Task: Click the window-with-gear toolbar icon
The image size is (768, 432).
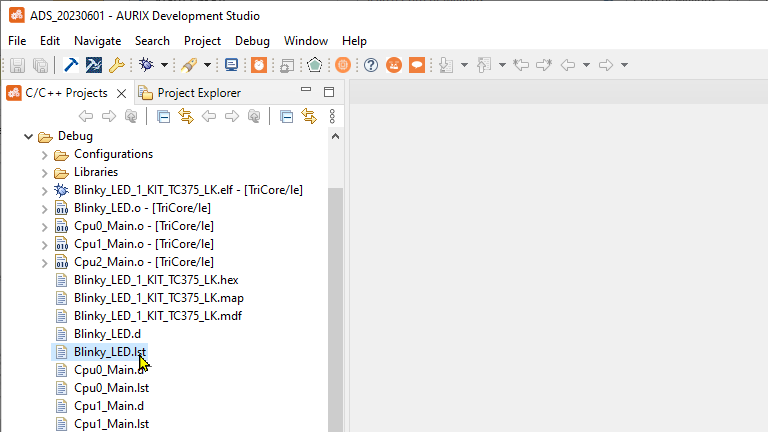Action: [x=287, y=65]
